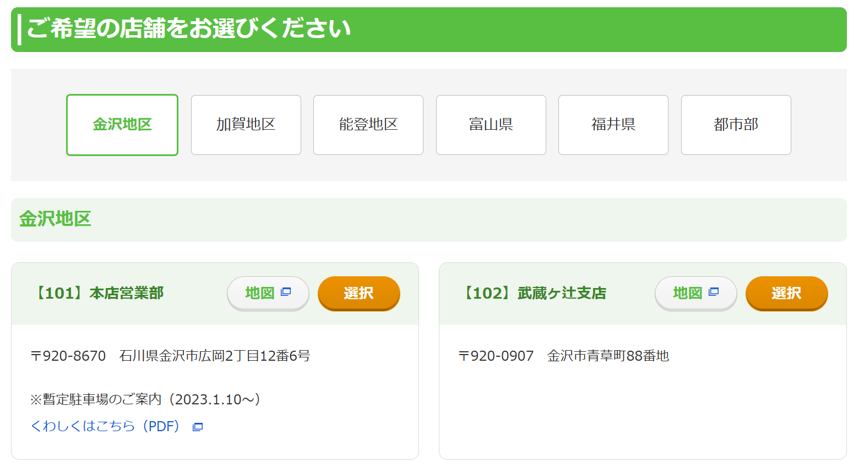The width and height of the screenshot is (859, 467).
Task: Click 選択 for 【101】本店営業部
Action: [x=359, y=293]
